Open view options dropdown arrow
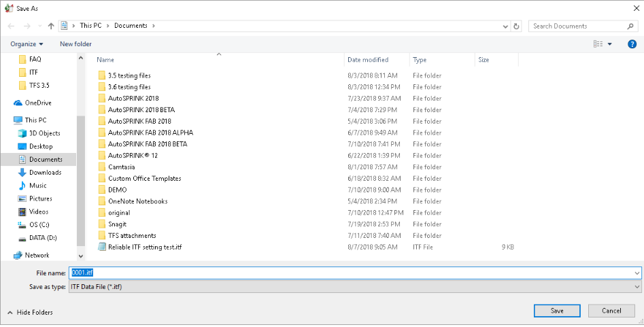 tap(609, 44)
